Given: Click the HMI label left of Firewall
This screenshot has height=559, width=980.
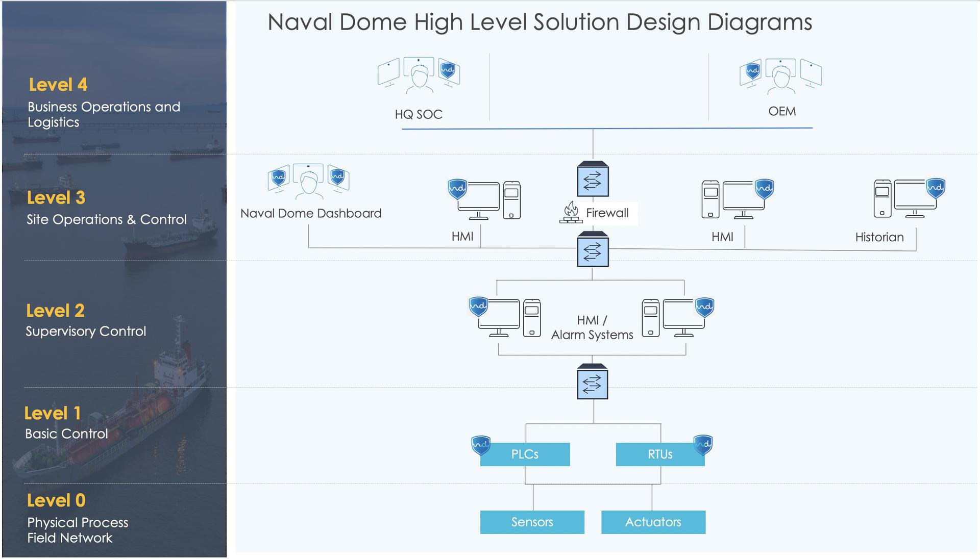Looking at the screenshot, I should [462, 237].
